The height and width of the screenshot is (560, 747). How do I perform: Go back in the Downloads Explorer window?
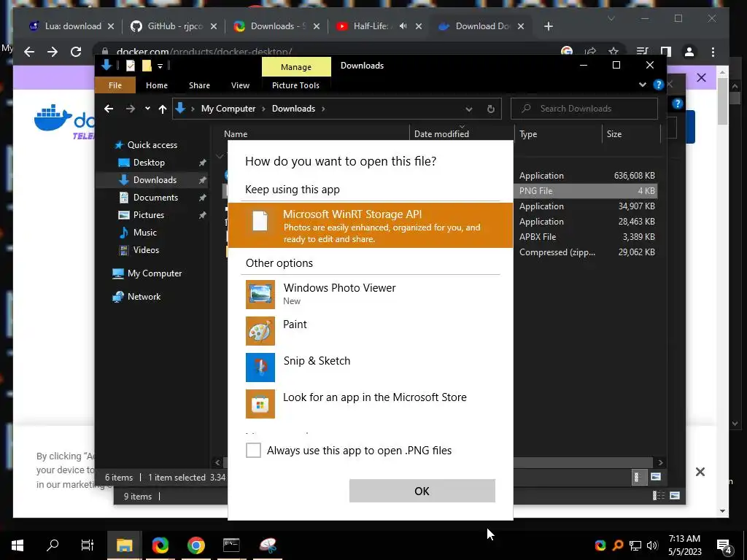pos(109,109)
